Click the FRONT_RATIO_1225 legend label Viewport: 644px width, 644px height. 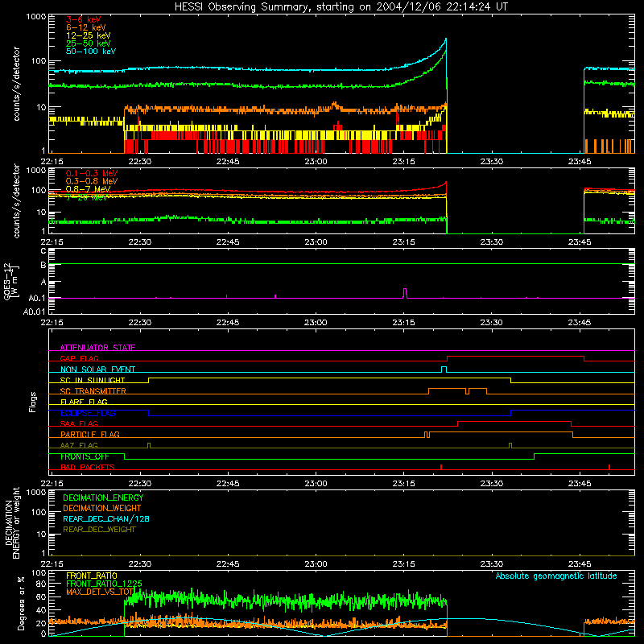(104, 584)
